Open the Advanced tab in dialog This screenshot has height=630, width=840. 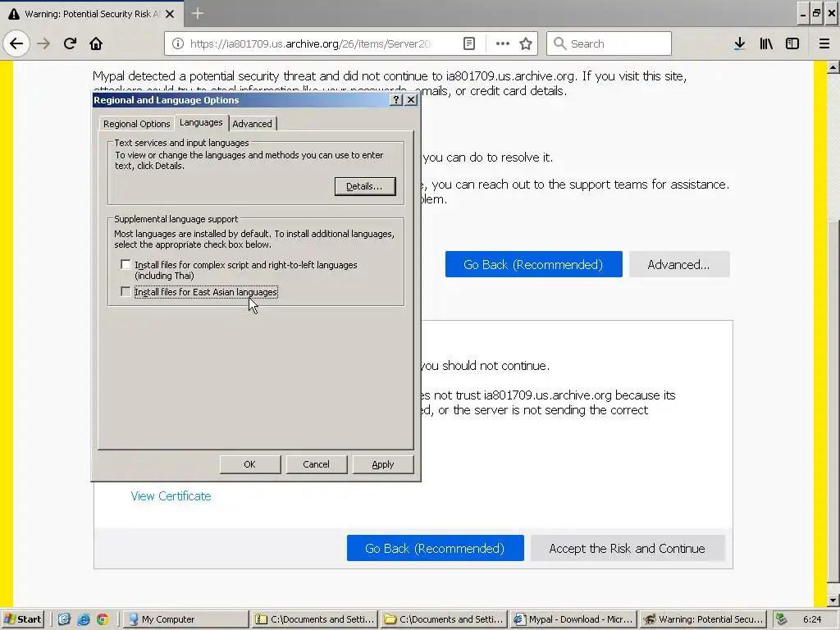click(x=253, y=124)
